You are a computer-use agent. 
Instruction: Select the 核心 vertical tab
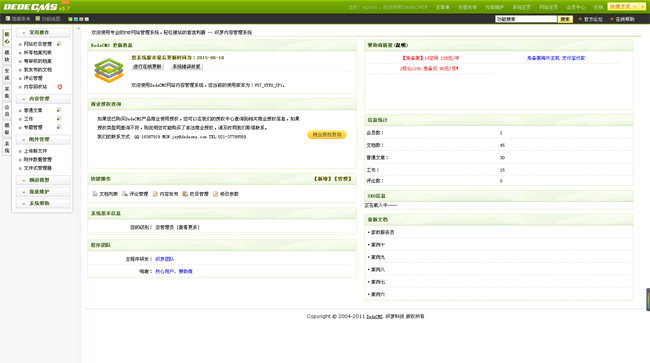[x=7, y=38]
